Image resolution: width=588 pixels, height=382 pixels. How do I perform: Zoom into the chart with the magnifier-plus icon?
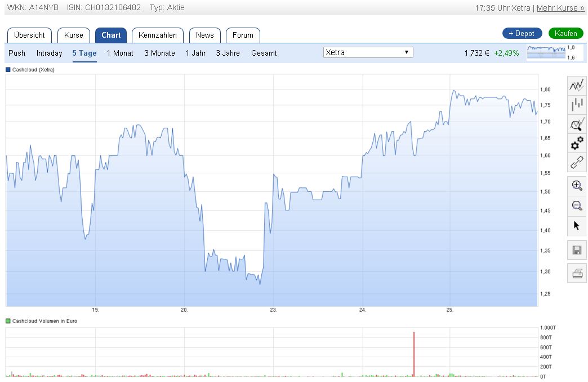(576, 186)
